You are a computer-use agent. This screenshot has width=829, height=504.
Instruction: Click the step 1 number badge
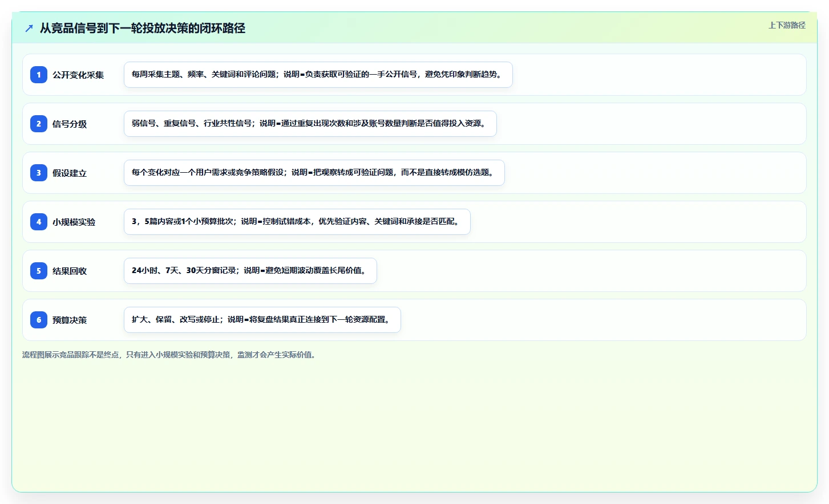pos(39,75)
